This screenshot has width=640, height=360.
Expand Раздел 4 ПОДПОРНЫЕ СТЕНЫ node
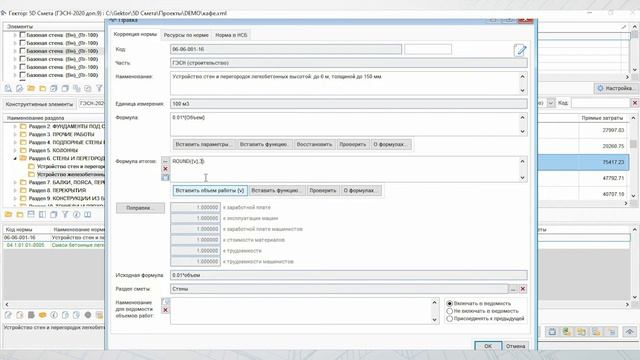coord(15,142)
